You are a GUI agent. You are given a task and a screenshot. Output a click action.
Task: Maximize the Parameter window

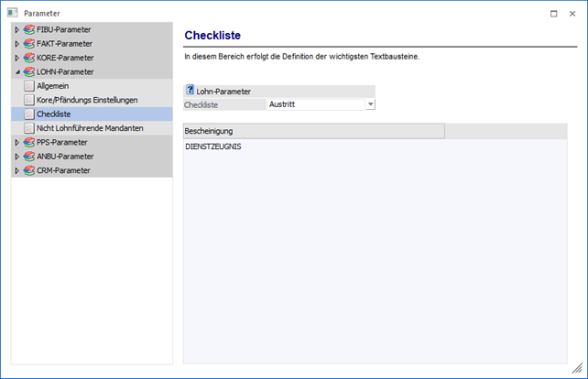(552, 14)
